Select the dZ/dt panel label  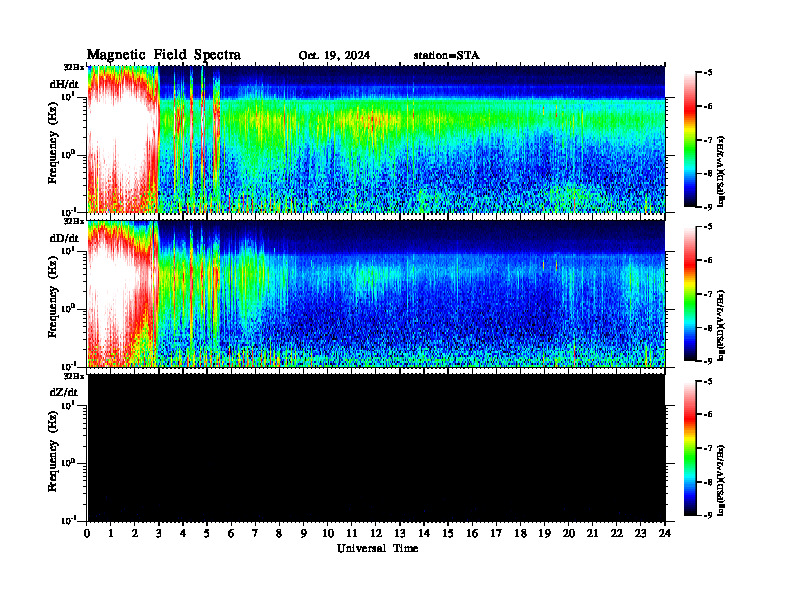(64, 392)
